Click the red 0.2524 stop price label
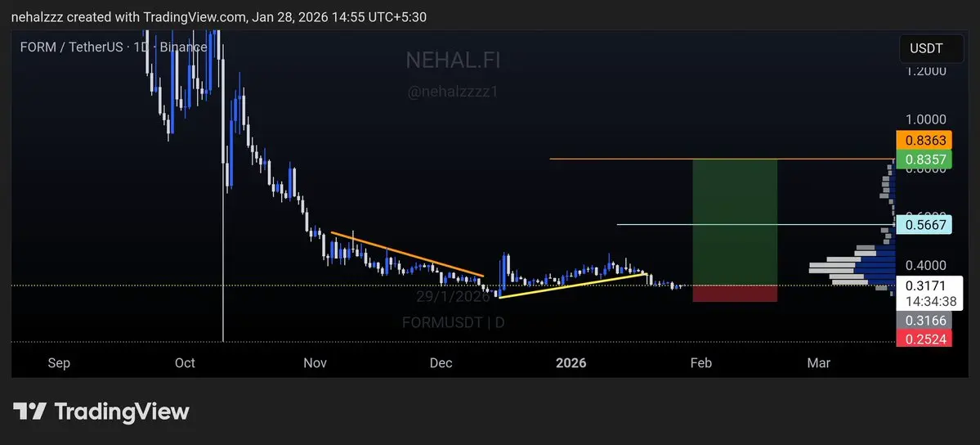Viewport: 980px width, 445px height. (924, 339)
